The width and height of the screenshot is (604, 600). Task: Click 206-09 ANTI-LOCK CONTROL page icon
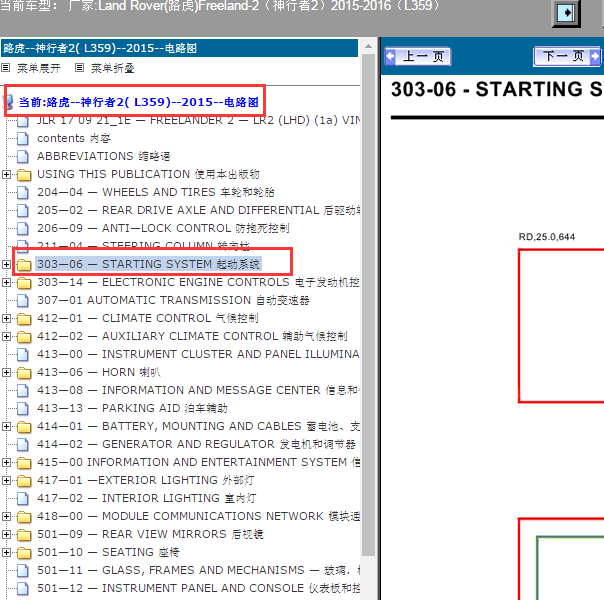(23, 228)
